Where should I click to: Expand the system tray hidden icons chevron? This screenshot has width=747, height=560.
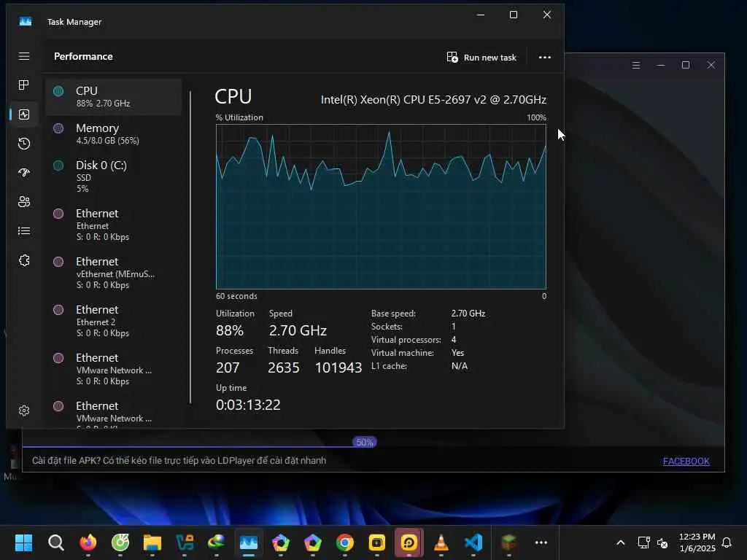click(x=620, y=542)
